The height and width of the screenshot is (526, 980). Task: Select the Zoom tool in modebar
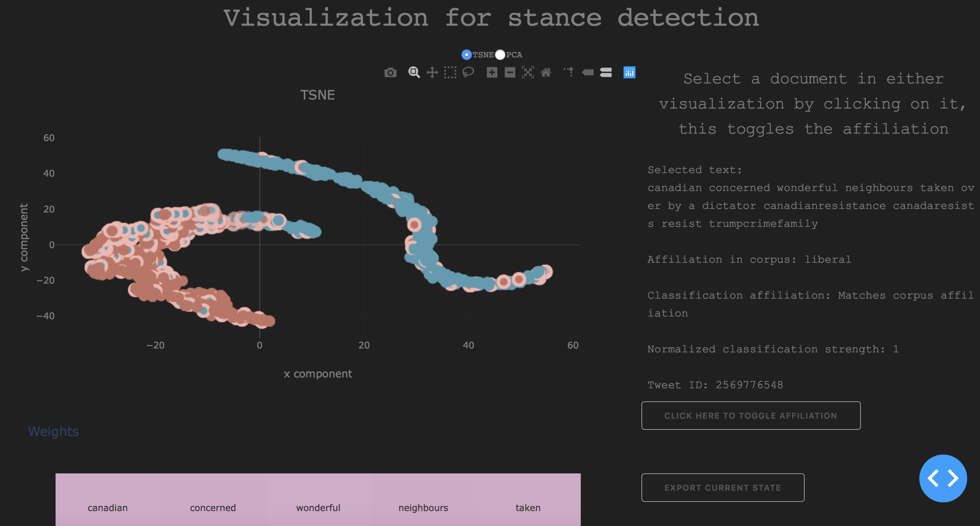pyautogui.click(x=414, y=73)
